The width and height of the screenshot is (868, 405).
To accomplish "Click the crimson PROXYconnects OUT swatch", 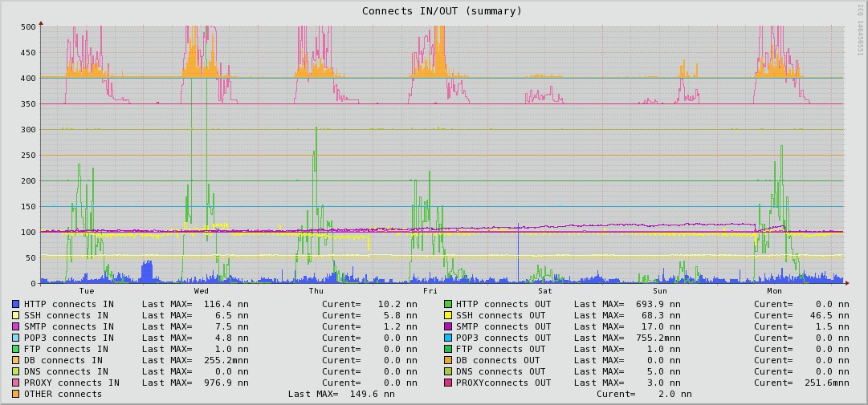I will click(x=448, y=383).
